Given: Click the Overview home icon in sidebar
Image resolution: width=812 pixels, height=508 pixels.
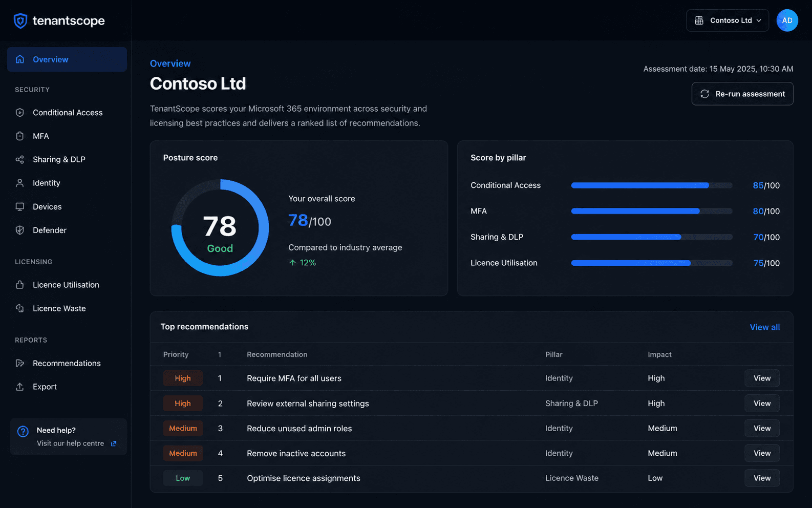Looking at the screenshot, I should 20,59.
